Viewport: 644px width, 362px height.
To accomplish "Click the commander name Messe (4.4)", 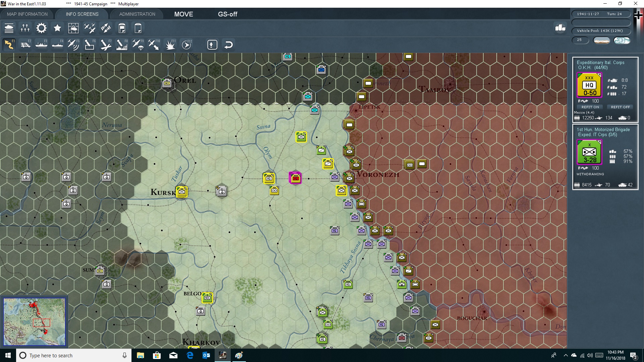I will (x=584, y=113).
